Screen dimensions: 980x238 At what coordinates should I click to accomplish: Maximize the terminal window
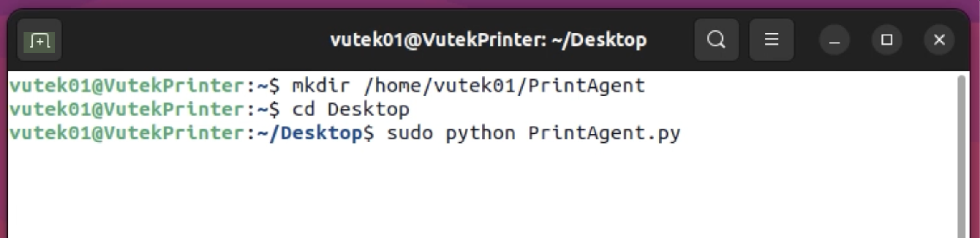point(887,40)
